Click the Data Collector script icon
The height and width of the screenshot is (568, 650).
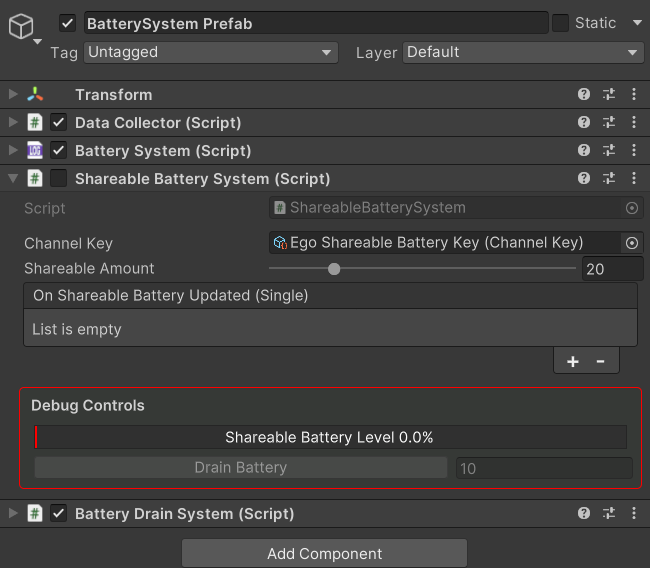(x=35, y=122)
